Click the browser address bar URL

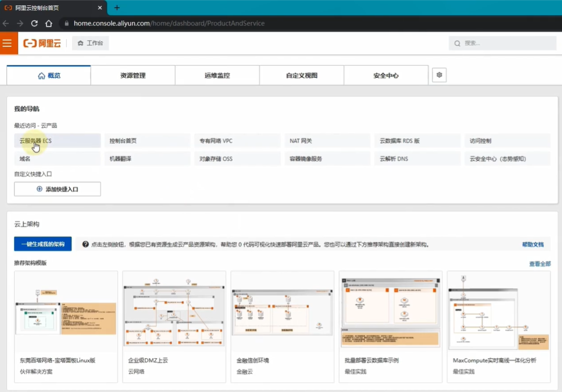tap(169, 23)
